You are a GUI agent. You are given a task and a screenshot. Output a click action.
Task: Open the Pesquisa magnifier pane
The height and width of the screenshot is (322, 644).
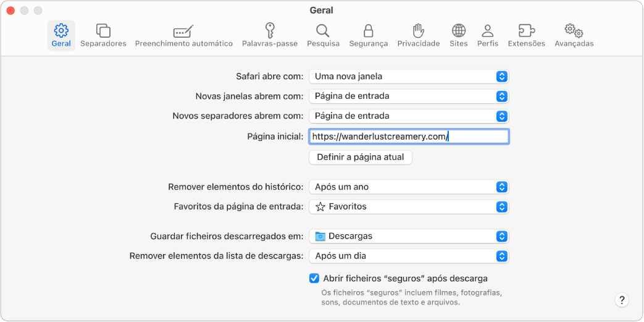pyautogui.click(x=323, y=35)
